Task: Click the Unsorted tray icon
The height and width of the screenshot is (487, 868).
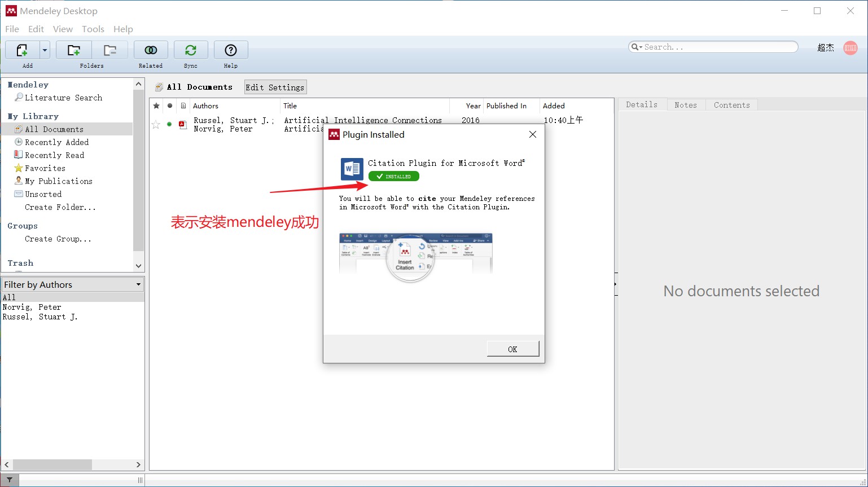Action: click(x=19, y=194)
